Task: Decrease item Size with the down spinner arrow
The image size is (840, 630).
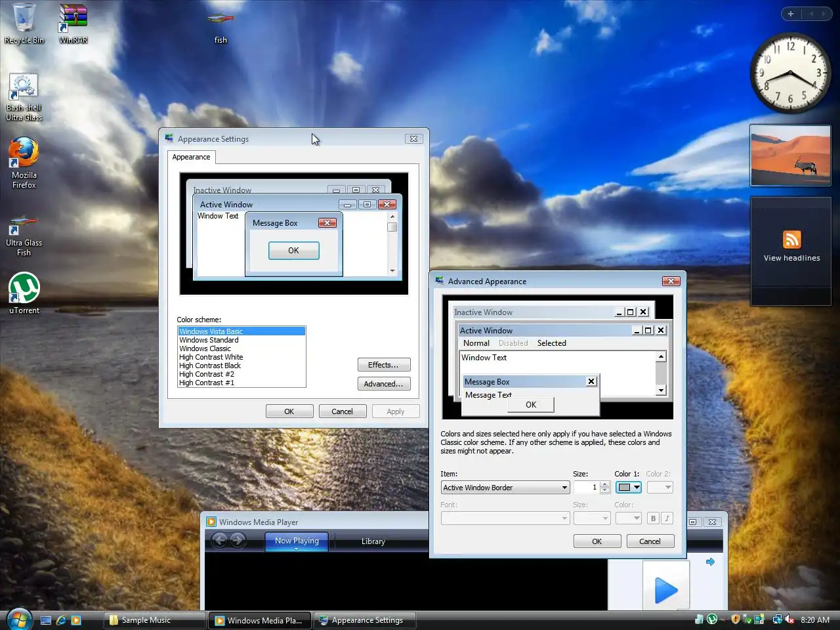Action: 605,491
